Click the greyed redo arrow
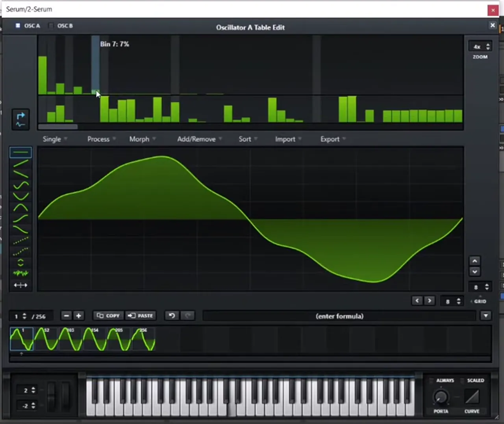Screen dimensions: 504x424 (x=187, y=316)
